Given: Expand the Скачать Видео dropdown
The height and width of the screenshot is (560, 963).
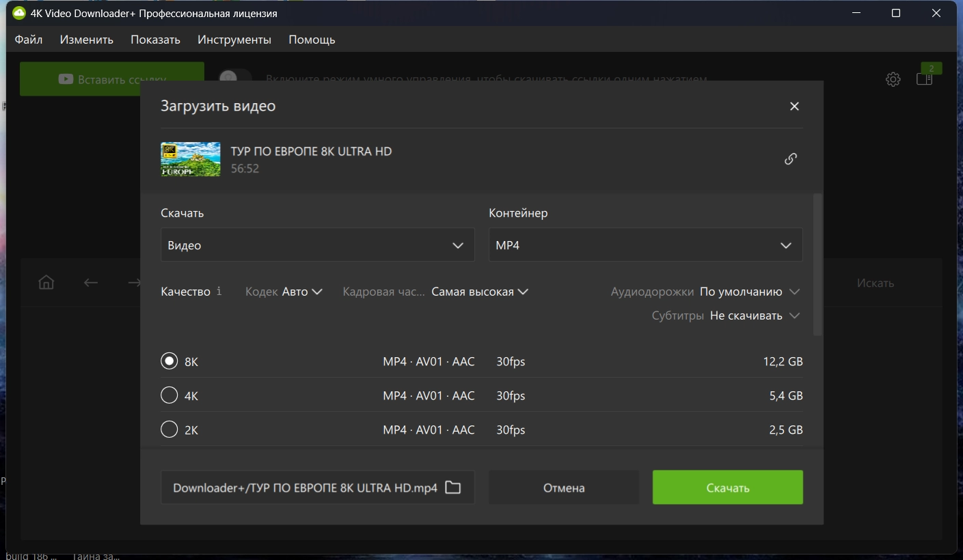Looking at the screenshot, I should (318, 245).
